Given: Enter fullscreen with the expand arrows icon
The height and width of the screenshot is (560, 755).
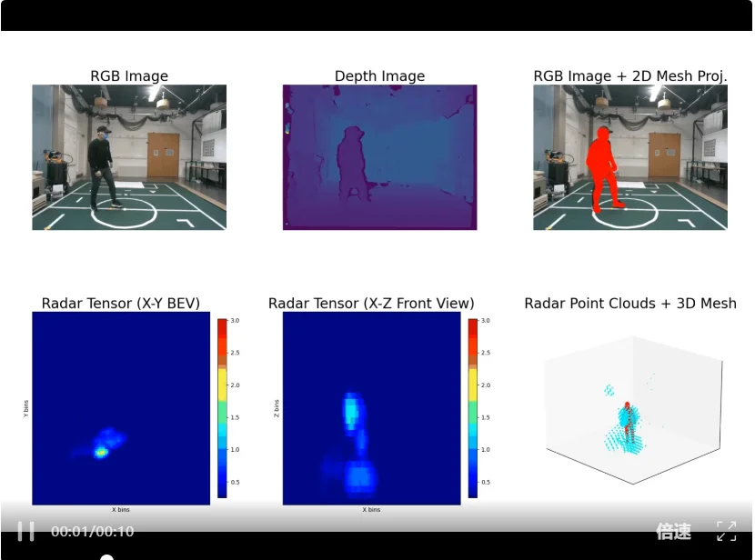Looking at the screenshot, I should point(725,532).
